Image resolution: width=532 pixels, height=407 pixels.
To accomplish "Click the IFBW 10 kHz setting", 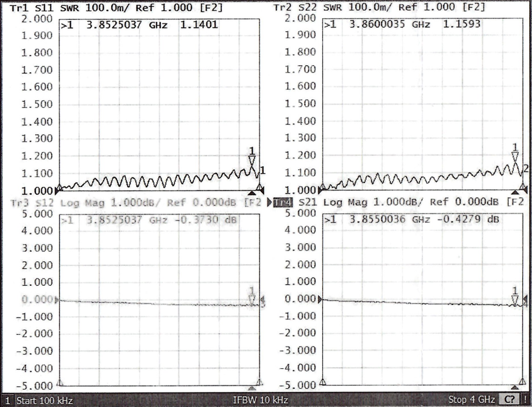I will click(x=260, y=400).
